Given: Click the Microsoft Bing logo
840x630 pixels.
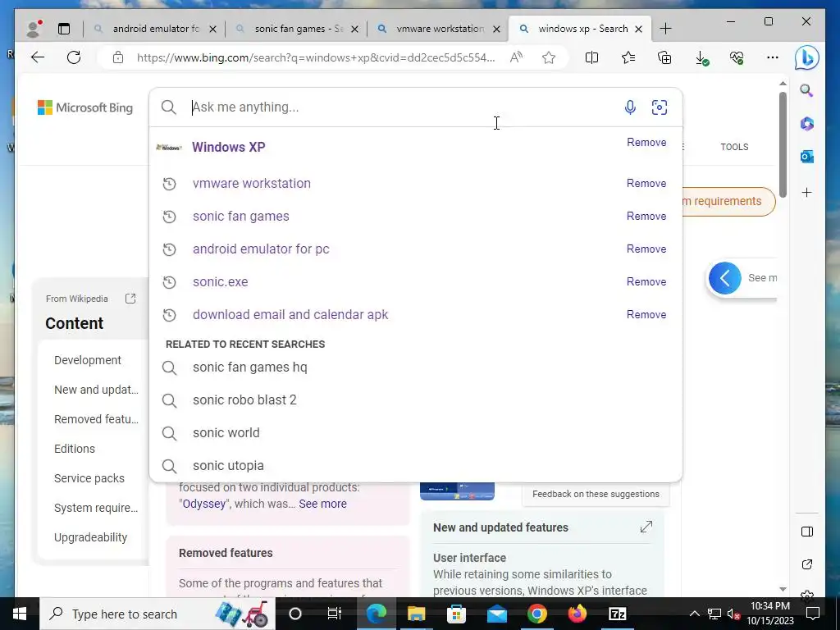Looking at the screenshot, I should pos(85,107).
